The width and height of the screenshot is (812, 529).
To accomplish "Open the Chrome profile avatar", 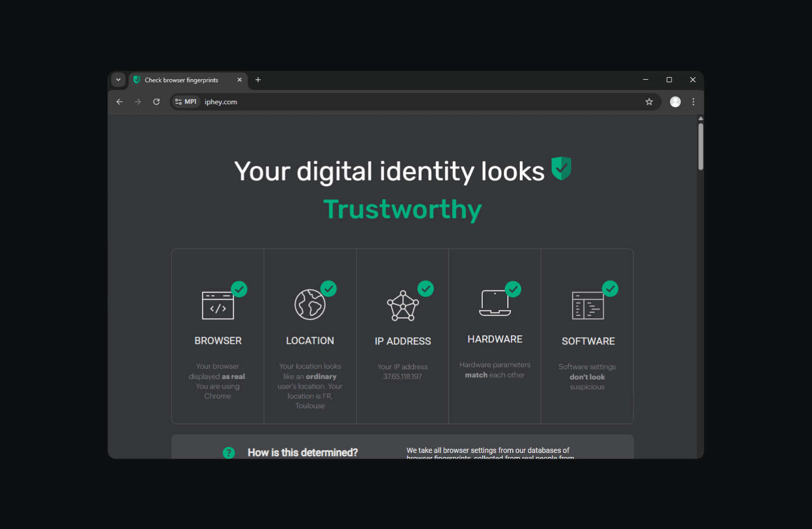I will [x=675, y=102].
